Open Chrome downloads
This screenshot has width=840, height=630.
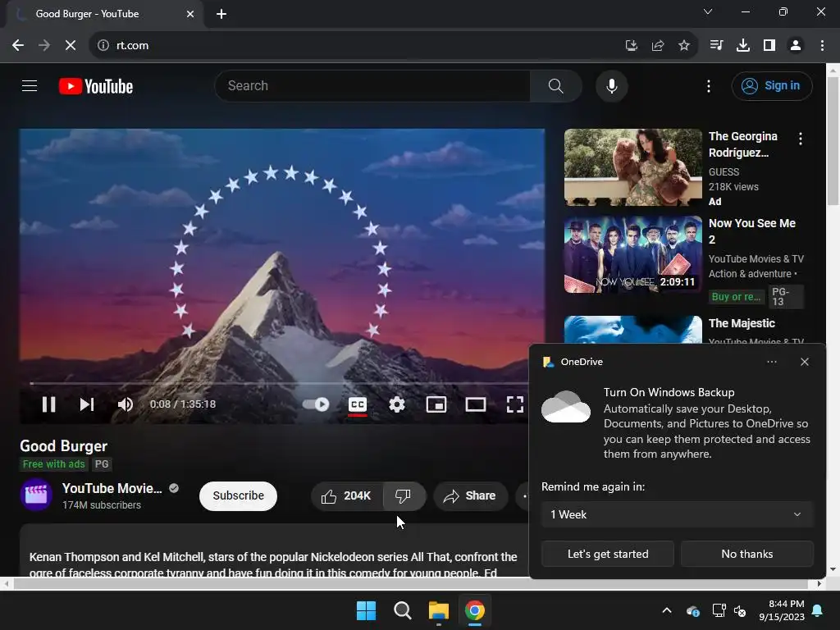(x=742, y=46)
